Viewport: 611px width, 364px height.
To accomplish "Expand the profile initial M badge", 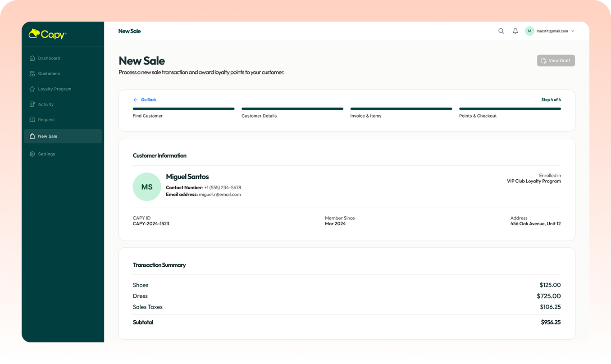I will pyautogui.click(x=529, y=31).
